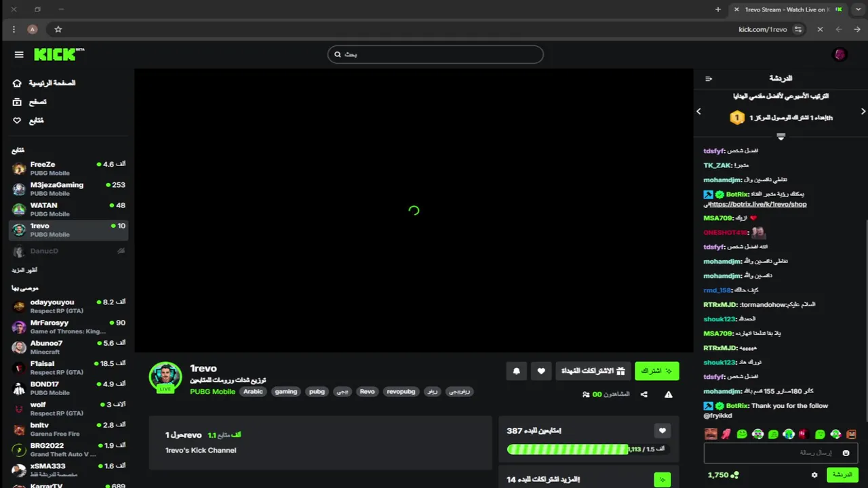Open MrFarosyy recommended channel
The width and height of the screenshot is (868, 488).
pyautogui.click(x=68, y=327)
